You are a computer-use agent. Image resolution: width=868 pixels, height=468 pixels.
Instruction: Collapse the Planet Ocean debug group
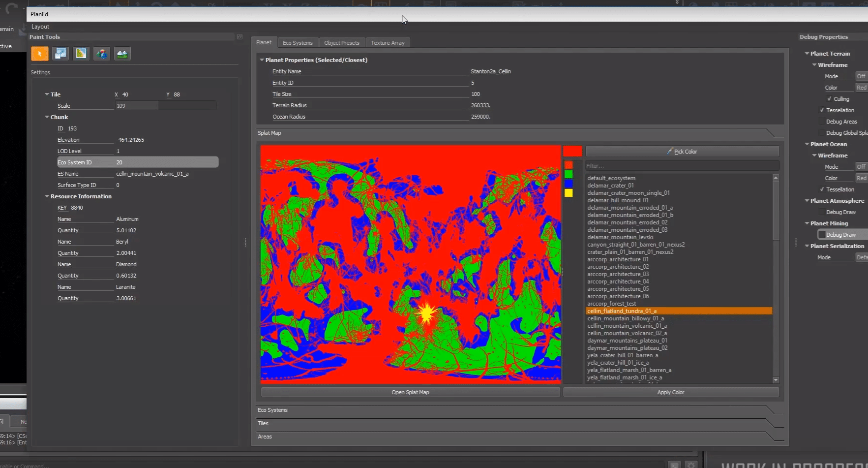coord(807,144)
